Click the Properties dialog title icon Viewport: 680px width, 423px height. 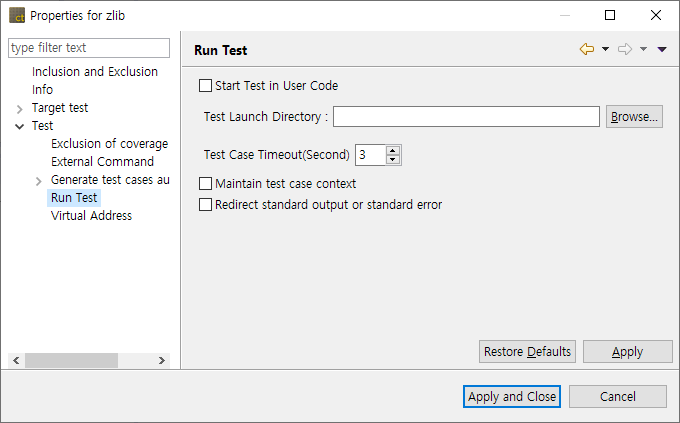pyautogui.click(x=17, y=16)
